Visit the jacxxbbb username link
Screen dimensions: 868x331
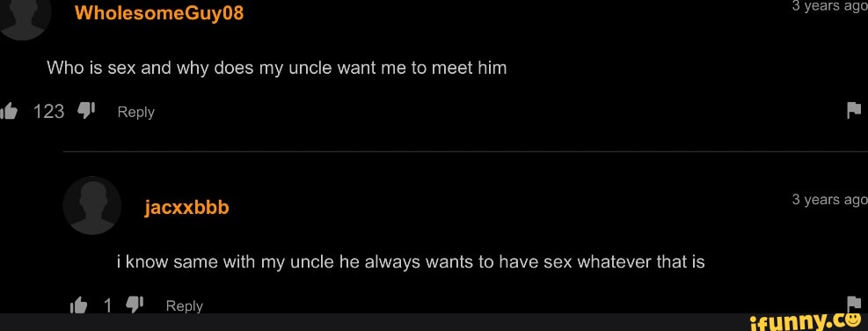[x=186, y=208]
